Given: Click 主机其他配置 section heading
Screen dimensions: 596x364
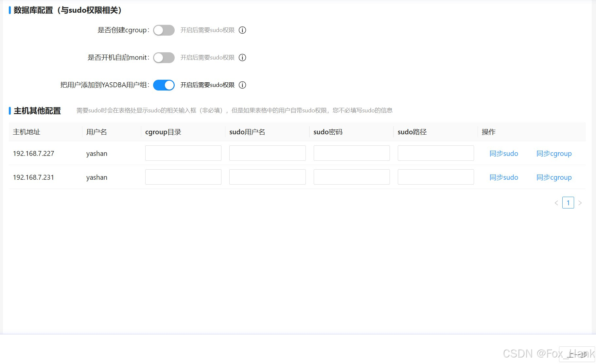Looking at the screenshot, I should (37, 111).
